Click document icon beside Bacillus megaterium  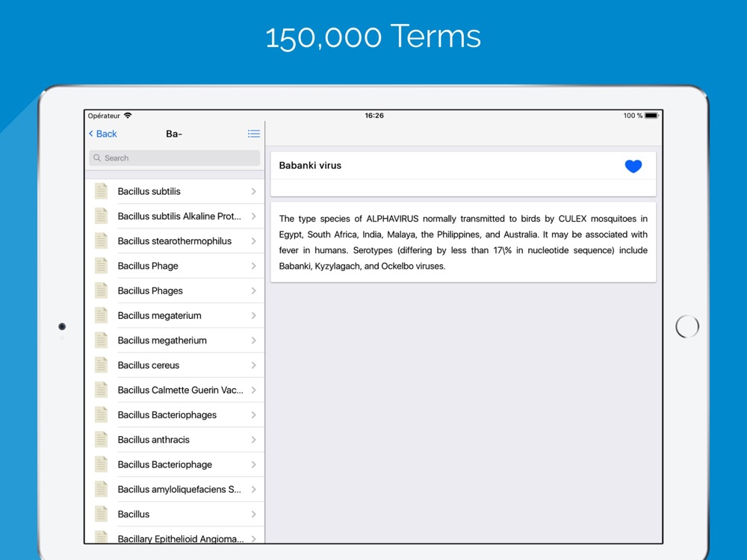101,315
